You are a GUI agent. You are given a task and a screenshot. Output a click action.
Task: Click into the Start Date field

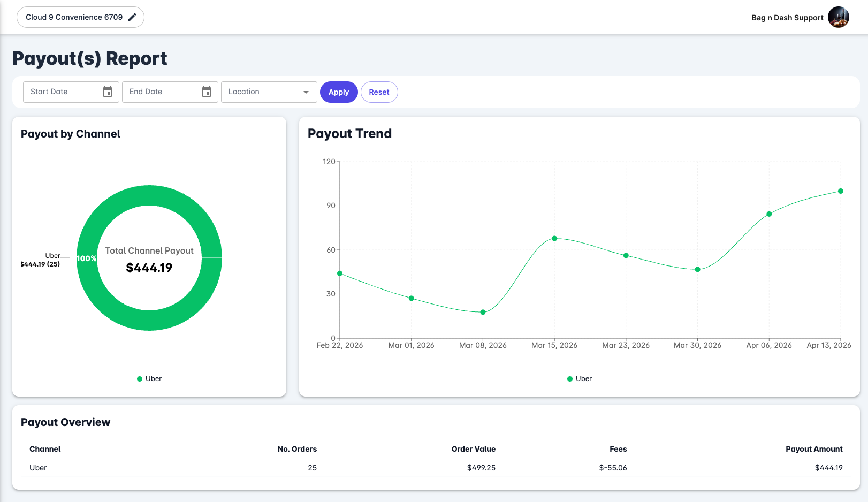[x=71, y=92]
